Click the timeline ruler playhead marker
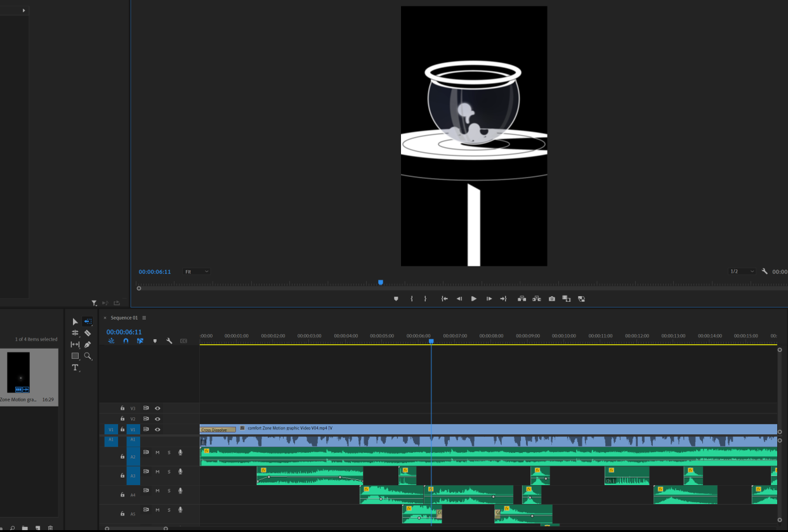This screenshot has height=532, width=788. tap(431, 341)
